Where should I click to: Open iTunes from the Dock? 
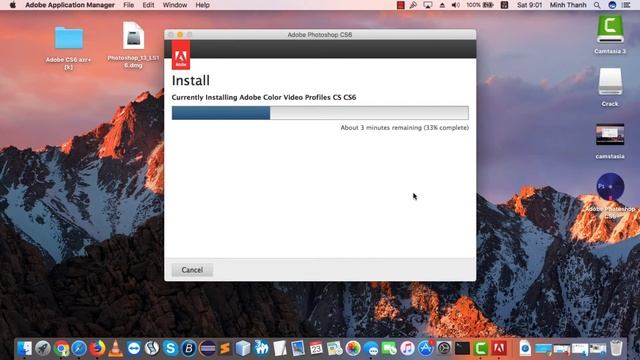pos(407,348)
